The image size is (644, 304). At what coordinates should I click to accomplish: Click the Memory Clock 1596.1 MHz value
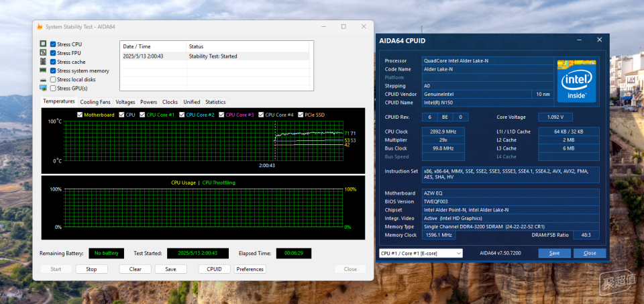[439, 235]
